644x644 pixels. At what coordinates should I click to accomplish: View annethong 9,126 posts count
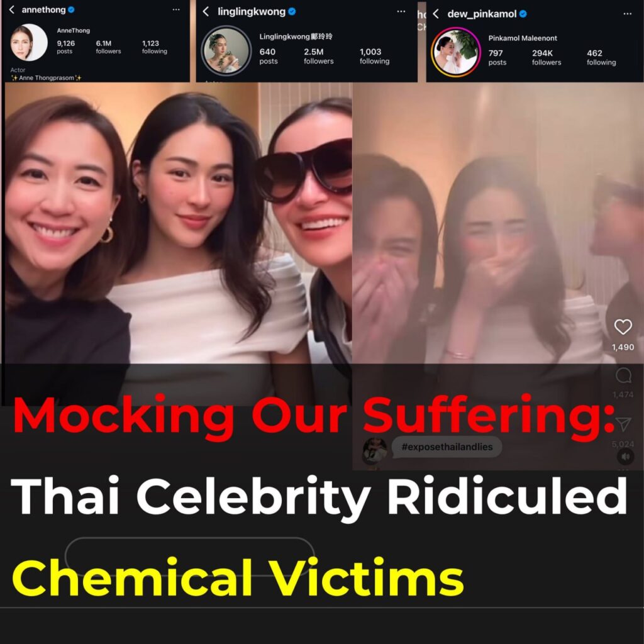click(65, 47)
